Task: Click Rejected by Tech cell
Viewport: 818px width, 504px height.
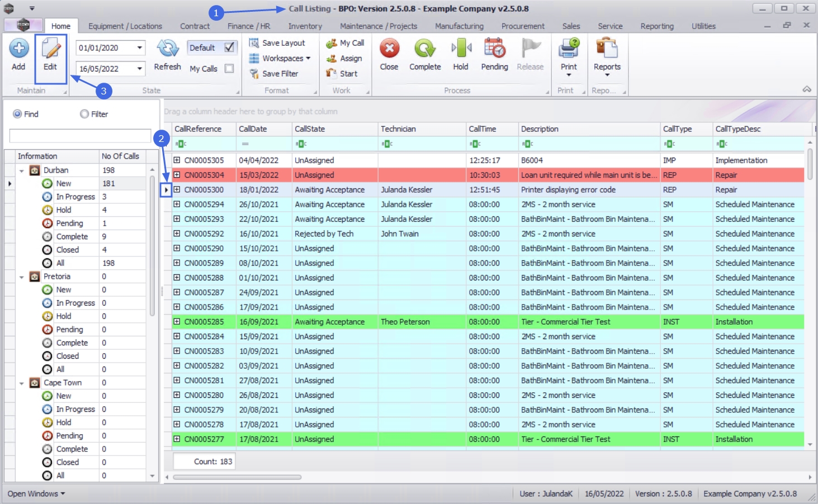Action: [335, 234]
